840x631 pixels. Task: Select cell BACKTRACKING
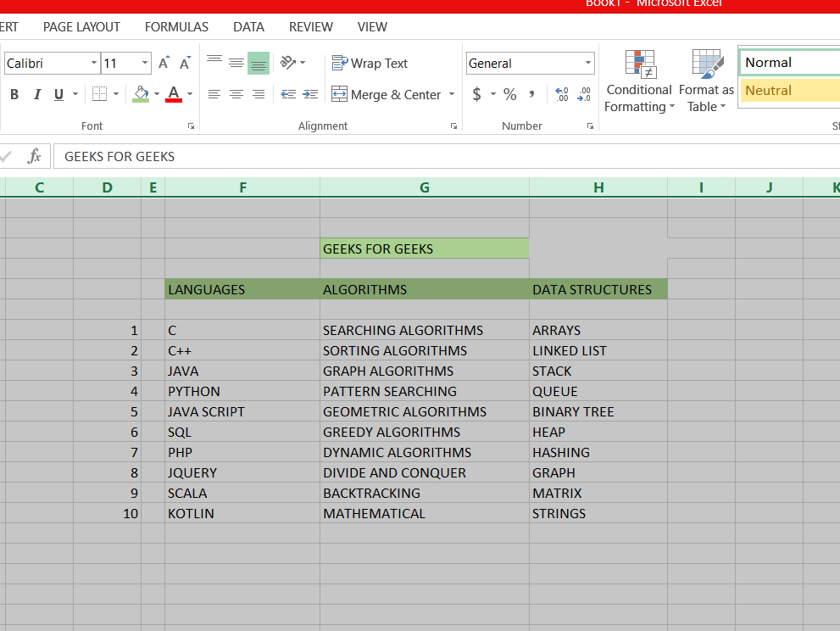(x=425, y=494)
